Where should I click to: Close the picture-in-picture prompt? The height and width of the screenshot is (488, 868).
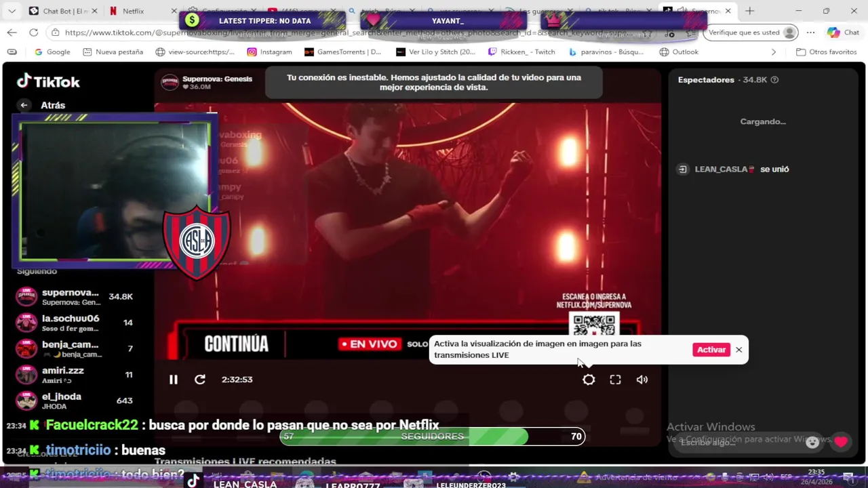[738, 350]
